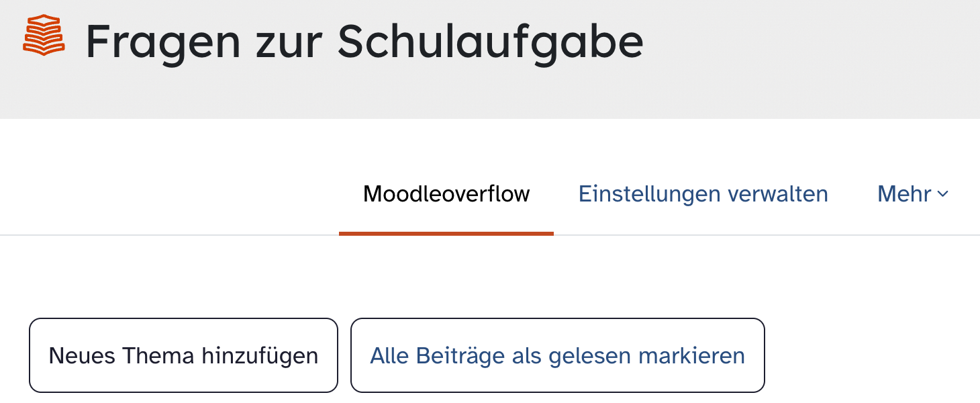Open the Mehr dropdown menu
This screenshot has height=403, width=980.
click(913, 195)
